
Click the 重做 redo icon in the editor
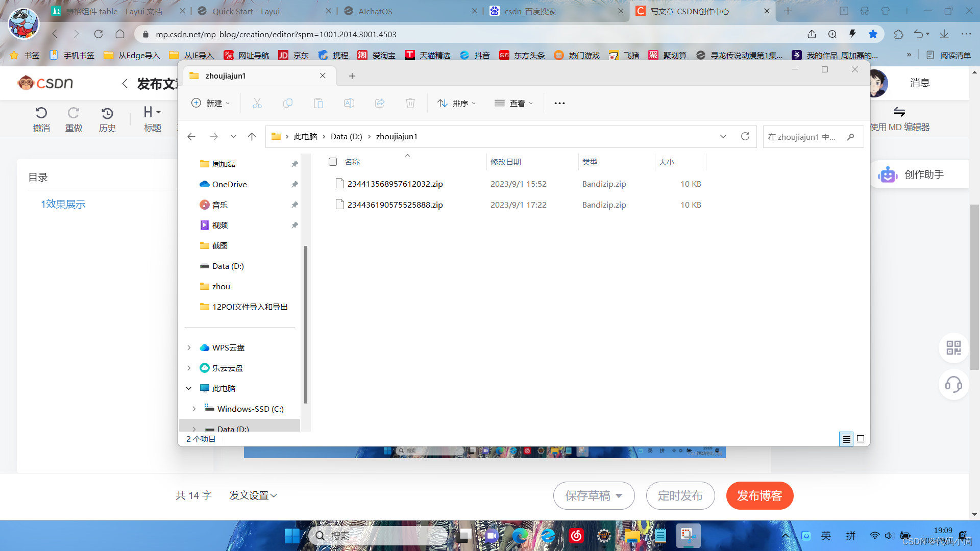click(73, 119)
